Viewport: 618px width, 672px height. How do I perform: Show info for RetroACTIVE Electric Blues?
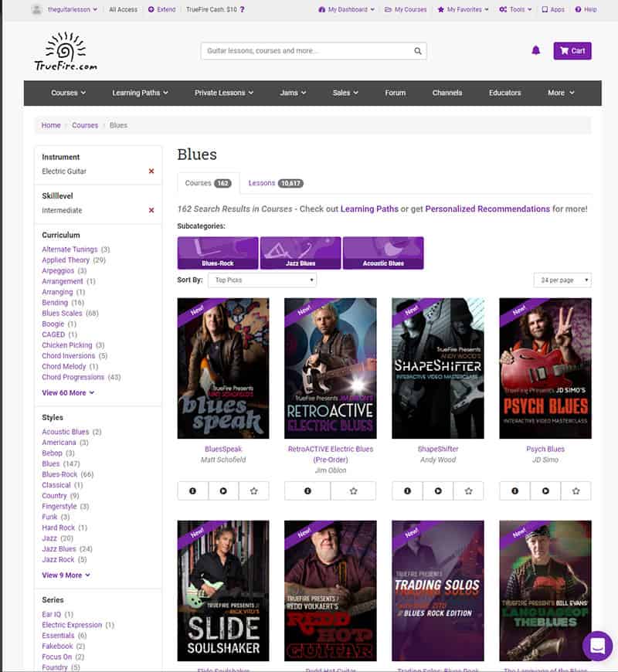pyautogui.click(x=307, y=490)
